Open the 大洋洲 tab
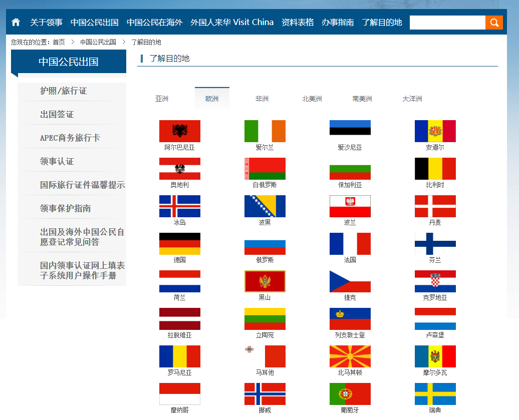The width and height of the screenshot is (519, 420). coord(412,99)
